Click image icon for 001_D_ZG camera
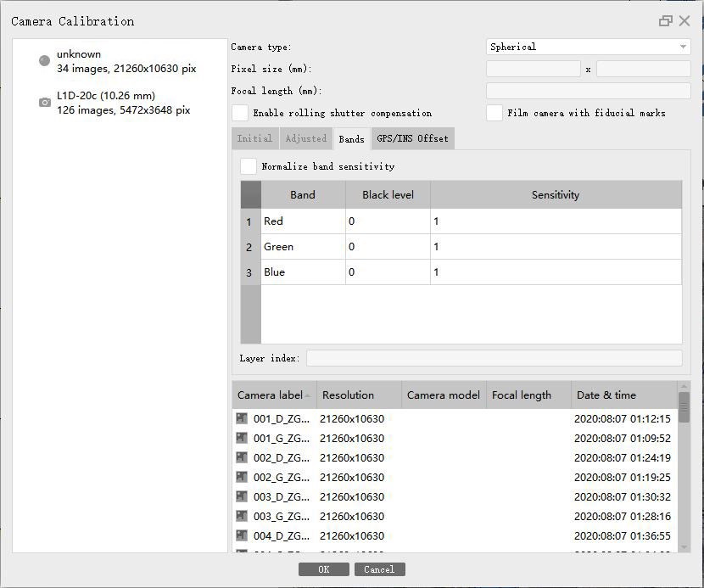Image resolution: width=704 pixels, height=588 pixels. tap(242, 418)
